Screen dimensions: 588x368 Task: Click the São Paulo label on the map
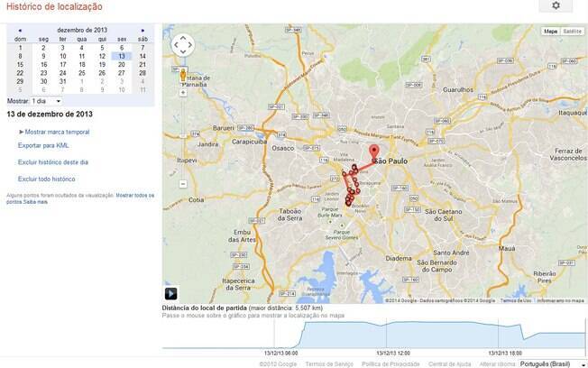391,161
